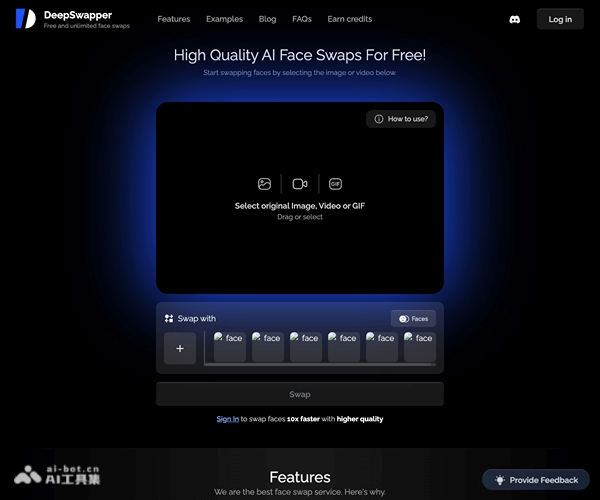Screen dimensions: 600x500
Task: Select the video upload icon
Action: [x=300, y=184]
